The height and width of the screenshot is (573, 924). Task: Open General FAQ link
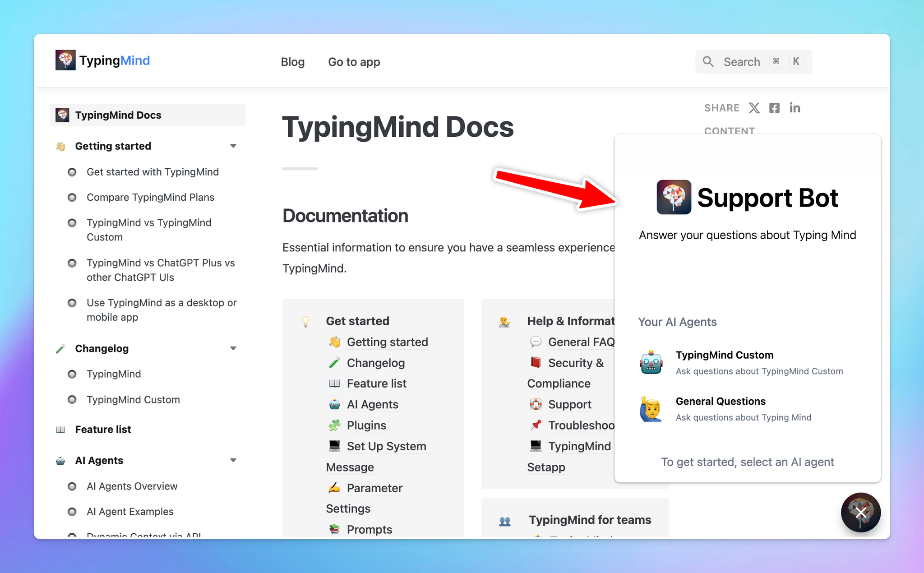tap(581, 342)
